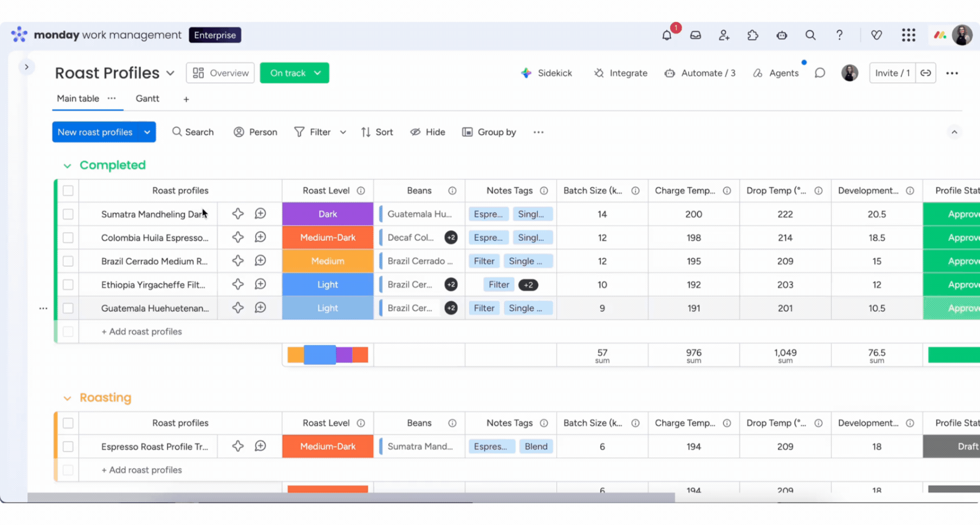Open the Invite / 1 button

892,73
